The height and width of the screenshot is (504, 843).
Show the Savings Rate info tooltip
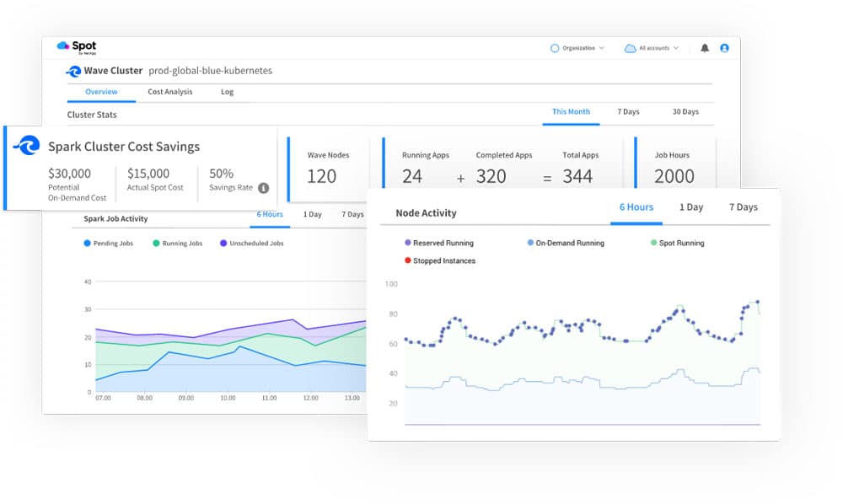[x=263, y=187]
